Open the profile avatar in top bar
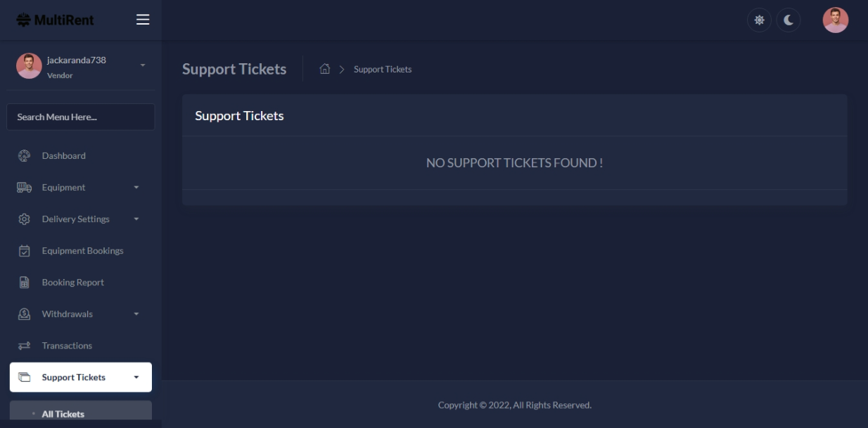Viewport: 868px width, 428px height. 835,20
